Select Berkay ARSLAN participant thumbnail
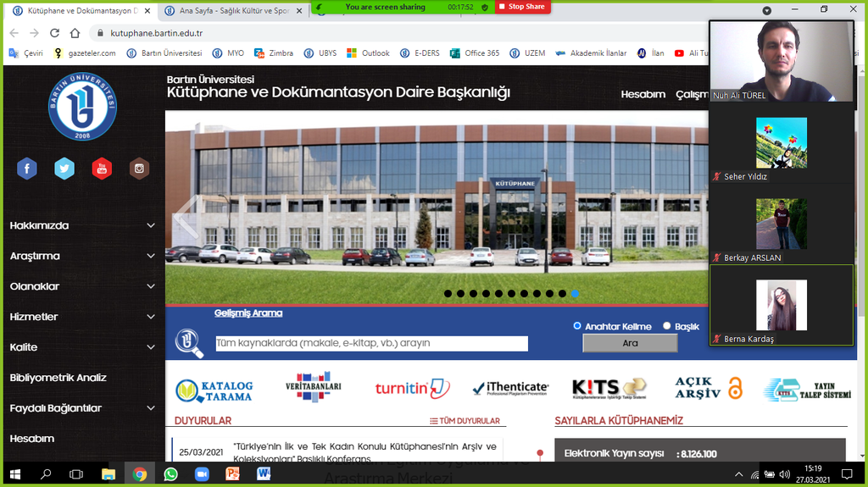Image resolution: width=868 pixels, height=487 pixels. tap(782, 224)
